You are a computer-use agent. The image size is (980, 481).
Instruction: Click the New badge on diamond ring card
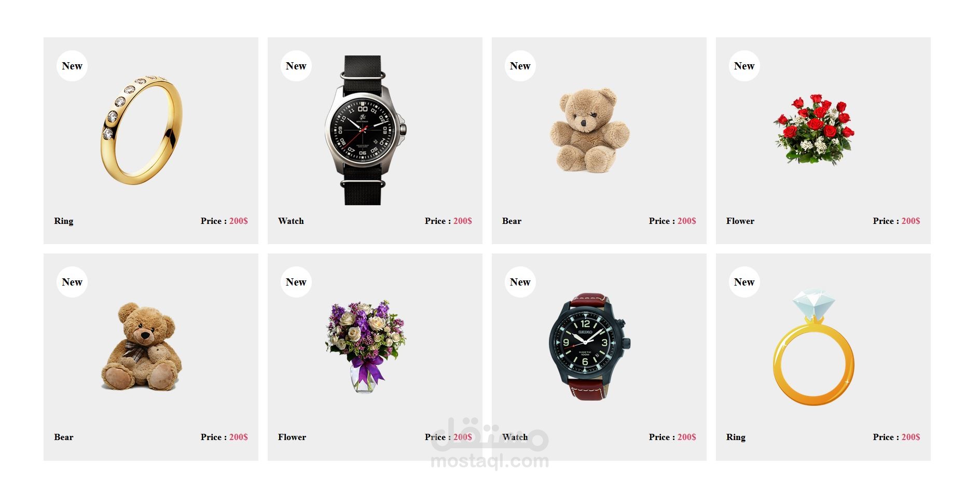[x=744, y=282]
